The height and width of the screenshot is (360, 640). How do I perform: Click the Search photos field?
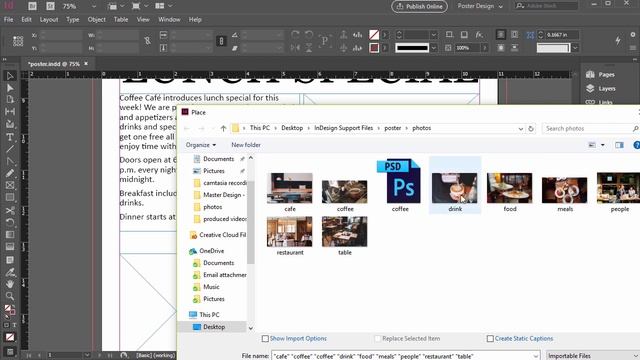pos(588,129)
